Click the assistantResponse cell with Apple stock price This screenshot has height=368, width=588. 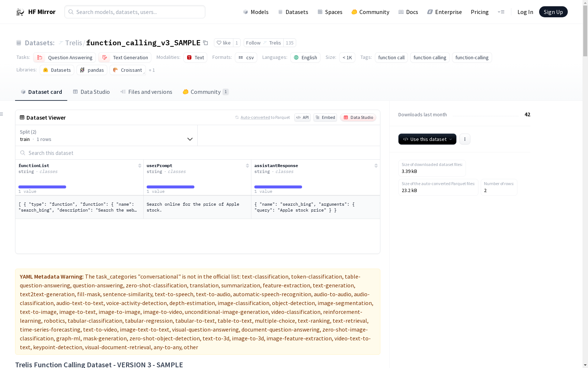click(x=316, y=207)
